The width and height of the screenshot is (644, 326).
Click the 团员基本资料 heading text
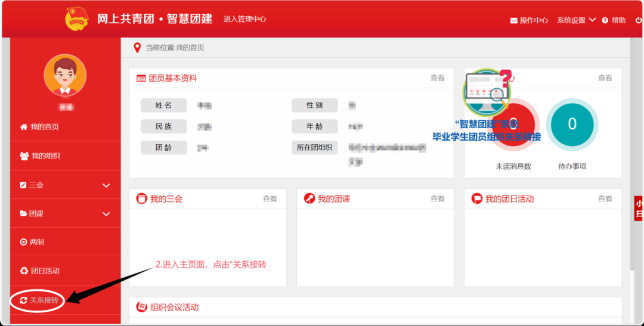coord(173,79)
